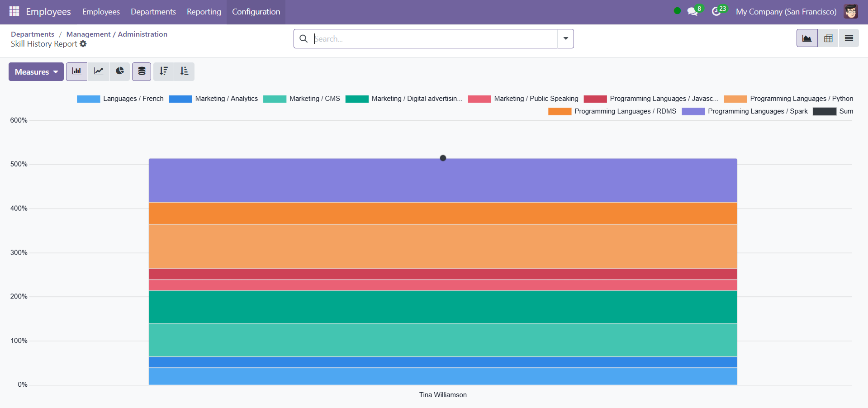This screenshot has height=408, width=868.
Task: Toggle Programming Languages / Spark legend entry
Action: [x=745, y=111]
